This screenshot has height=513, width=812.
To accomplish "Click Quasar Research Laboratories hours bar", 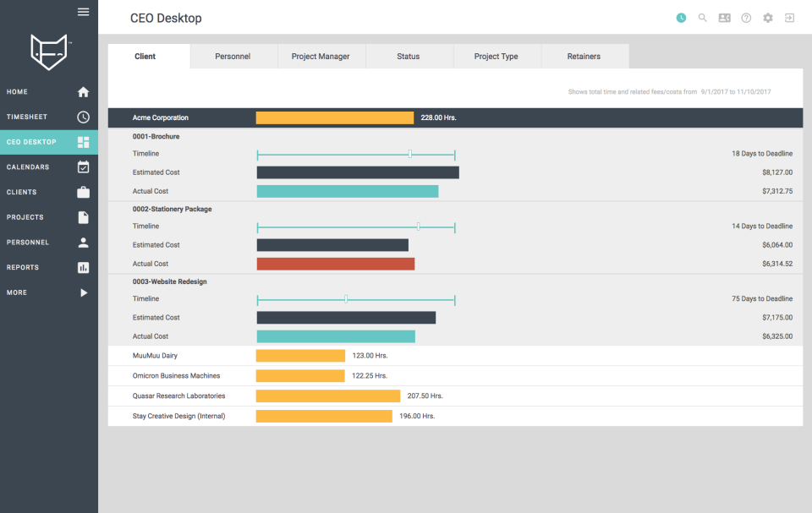I will point(328,396).
